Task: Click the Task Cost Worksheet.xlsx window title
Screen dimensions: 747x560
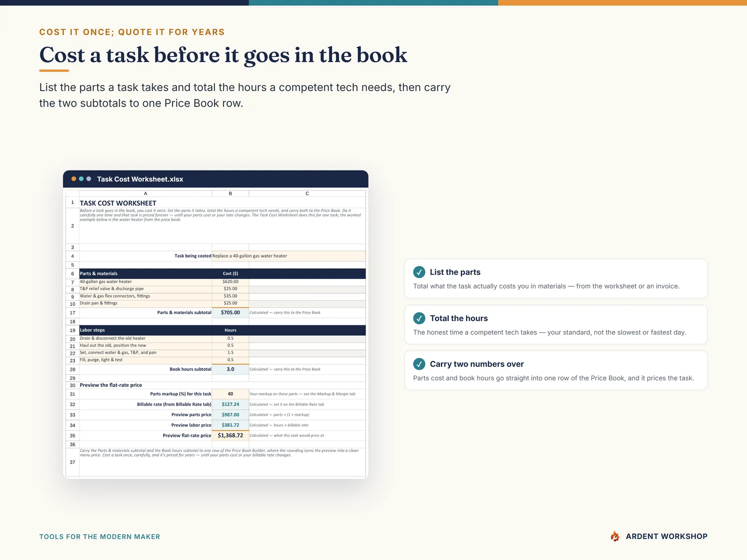Action: click(x=140, y=179)
